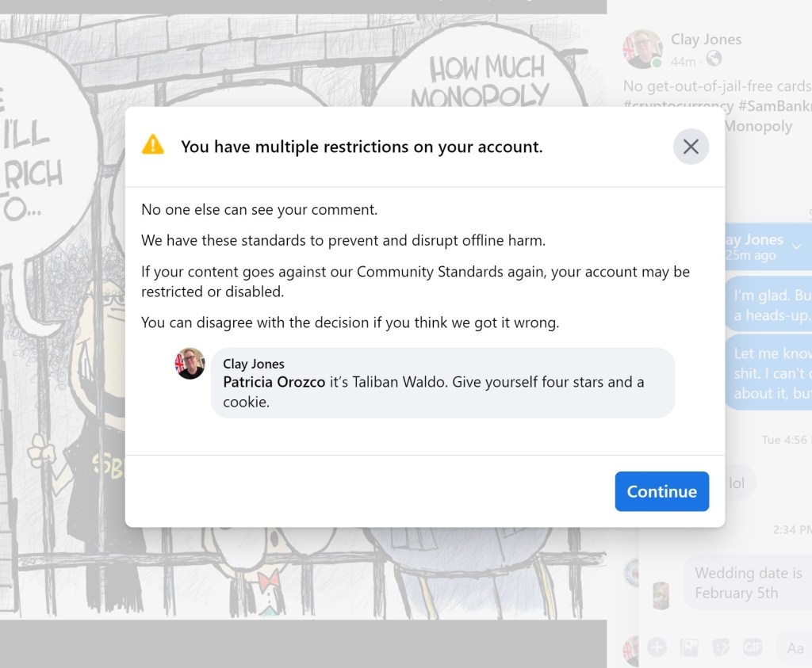Click the Continue button
This screenshot has height=668, width=812.
(x=661, y=491)
